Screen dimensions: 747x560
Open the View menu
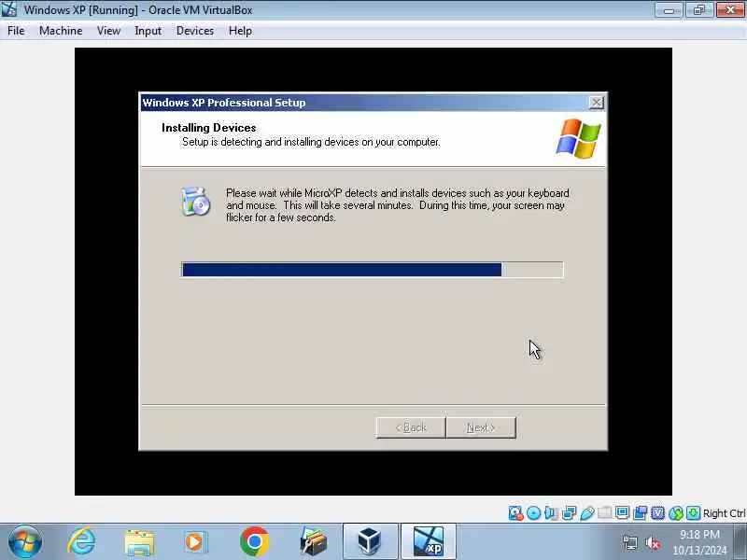[108, 31]
